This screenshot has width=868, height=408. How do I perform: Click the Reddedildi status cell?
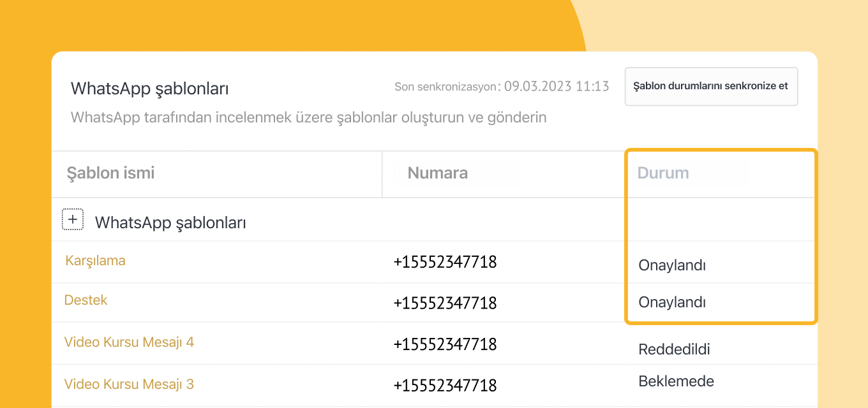point(674,349)
